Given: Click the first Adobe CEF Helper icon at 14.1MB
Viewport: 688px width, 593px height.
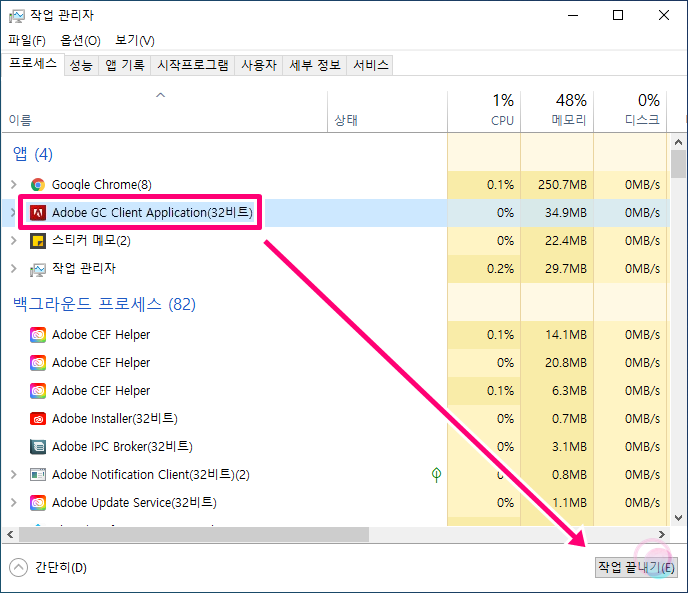Looking at the screenshot, I should (x=38, y=335).
